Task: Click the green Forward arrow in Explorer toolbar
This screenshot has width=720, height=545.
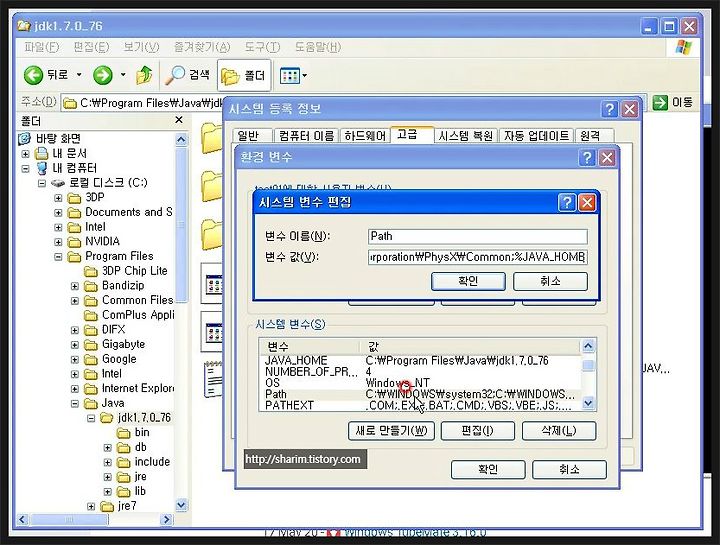Action: click(x=102, y=75)
